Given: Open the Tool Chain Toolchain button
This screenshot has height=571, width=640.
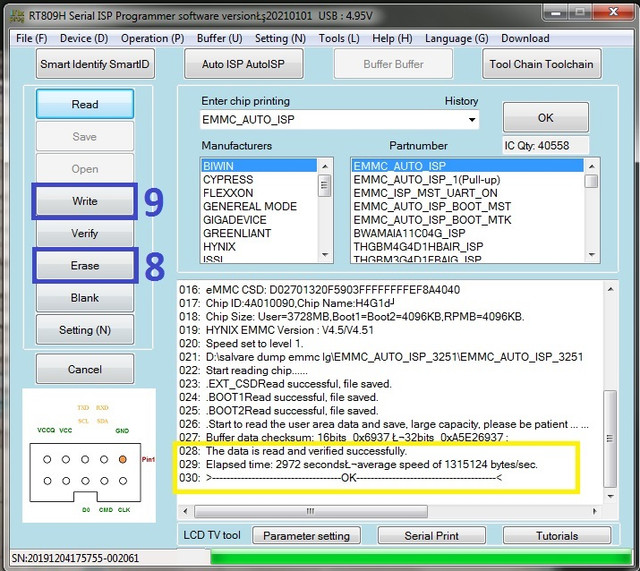Looking at the screenshot, I should pos(541,64).
